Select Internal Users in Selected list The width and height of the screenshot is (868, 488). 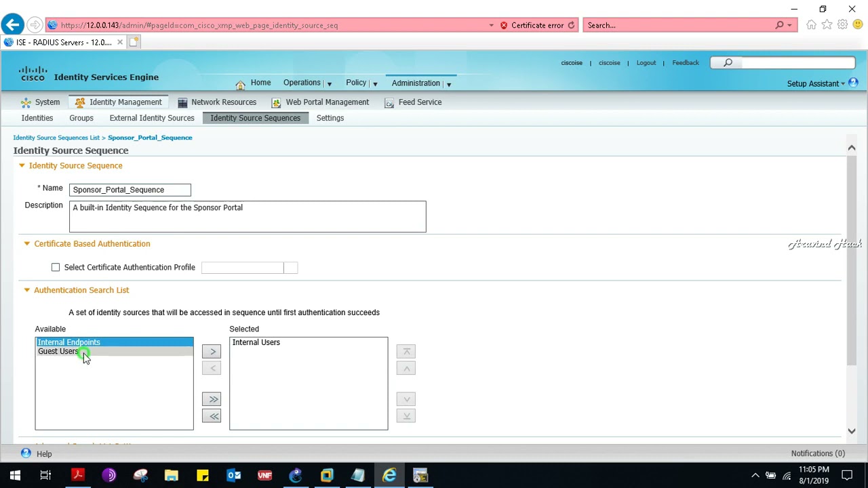click(x=309, y=342)
